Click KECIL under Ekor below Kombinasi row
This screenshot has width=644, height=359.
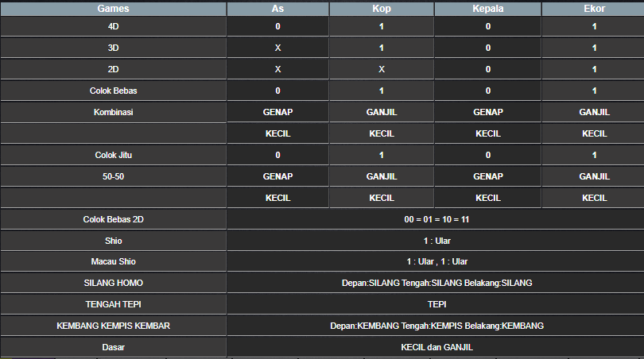pos(594,133)
